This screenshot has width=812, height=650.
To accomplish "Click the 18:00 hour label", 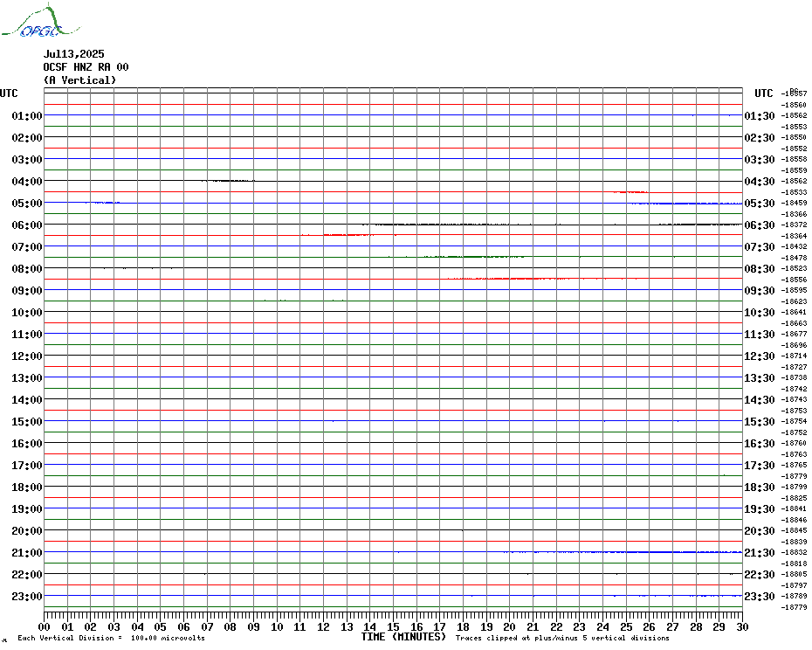I will [x=27, y=487].
